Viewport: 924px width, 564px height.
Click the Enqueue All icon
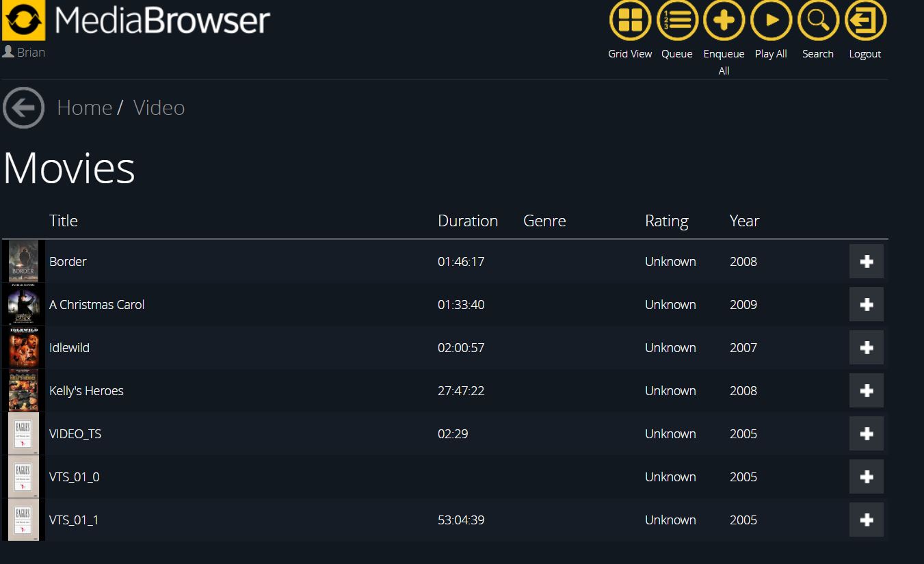(x=724, y=21)
